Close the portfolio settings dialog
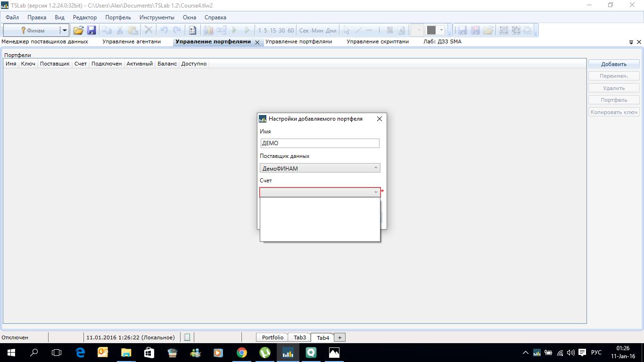This screenshot has height=362, width=644. [x=380, y=119]
